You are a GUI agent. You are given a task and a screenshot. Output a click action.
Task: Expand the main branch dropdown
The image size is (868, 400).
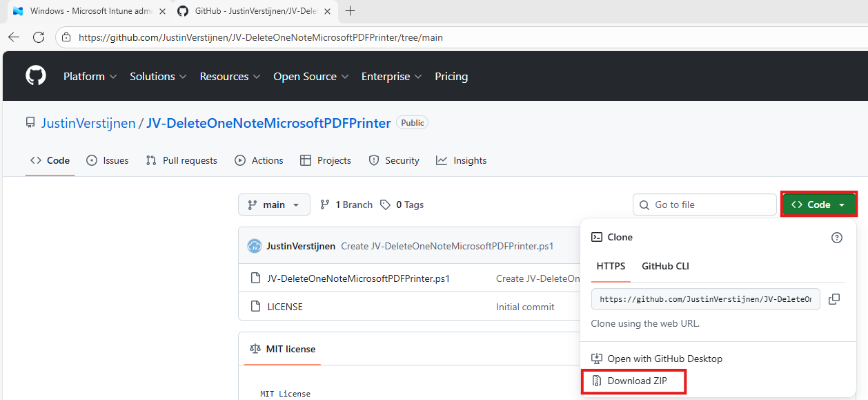click(x=274, y=204)
